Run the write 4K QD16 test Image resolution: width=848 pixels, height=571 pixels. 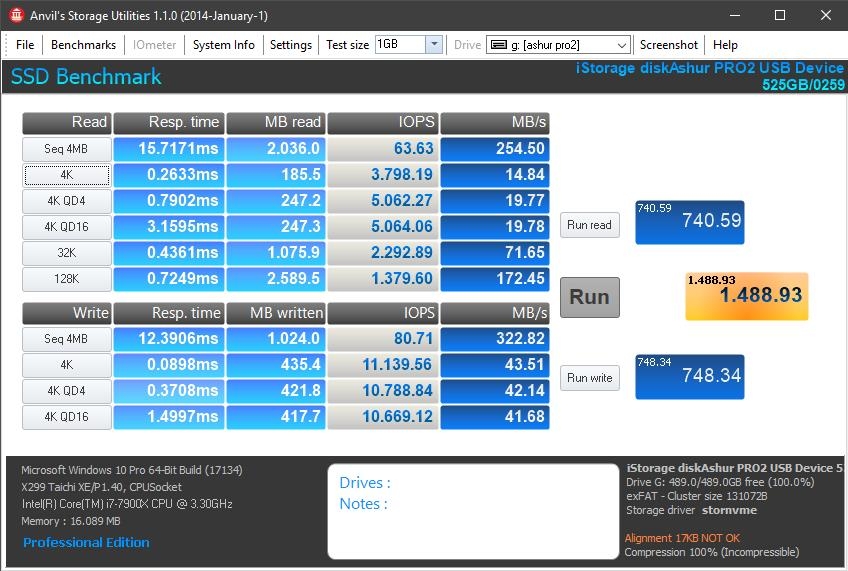(67, 417)
